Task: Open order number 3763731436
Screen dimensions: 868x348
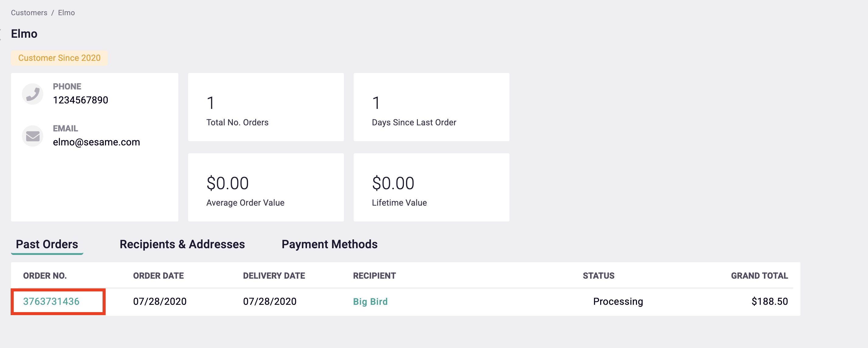Action: pos(51,301)
